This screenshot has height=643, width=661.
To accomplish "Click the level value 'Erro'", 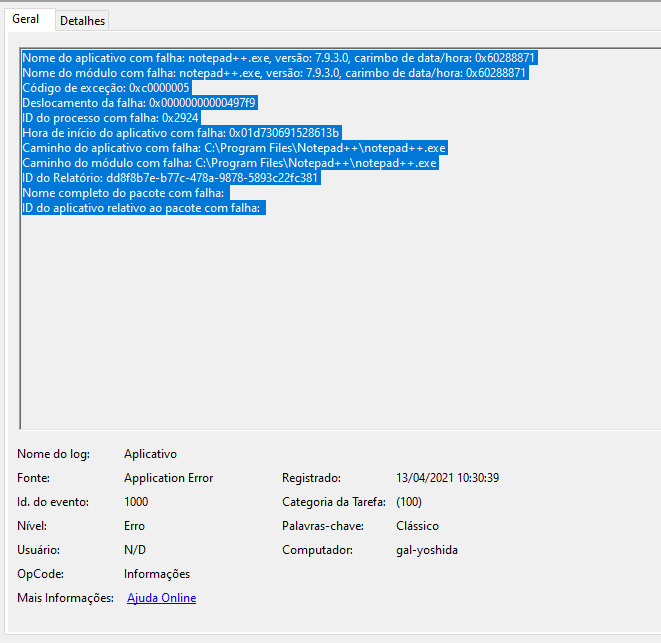I will click(x=134, y=526).
